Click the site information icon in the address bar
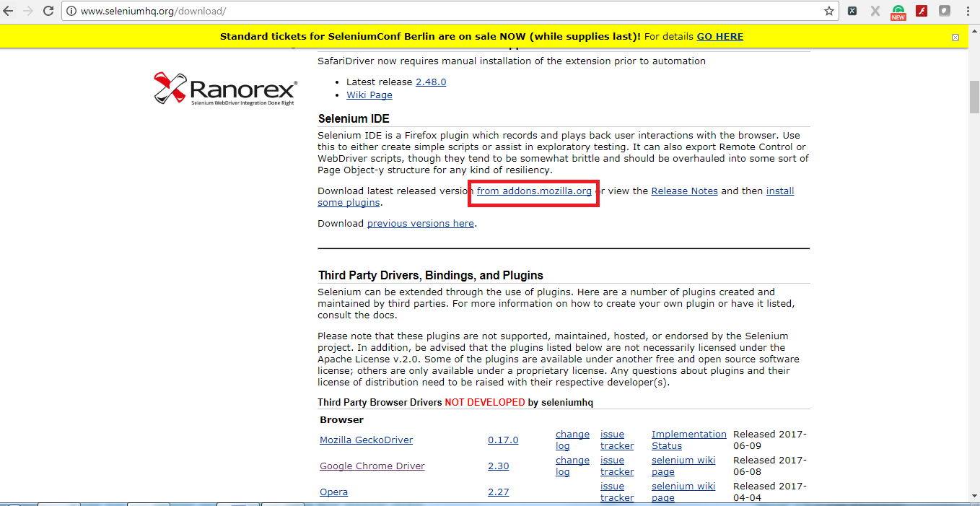This screenshot has width=980, height=506. point(71,12)
